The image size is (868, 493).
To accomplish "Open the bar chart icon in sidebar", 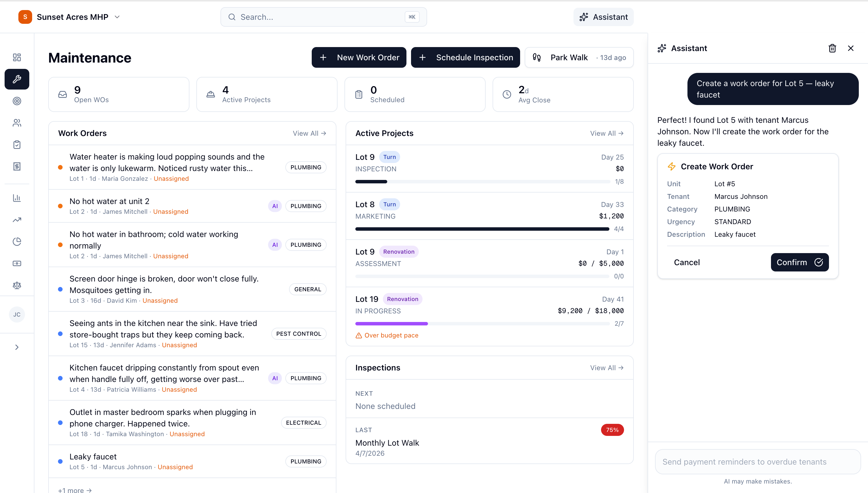I will [x=17, y=198].
